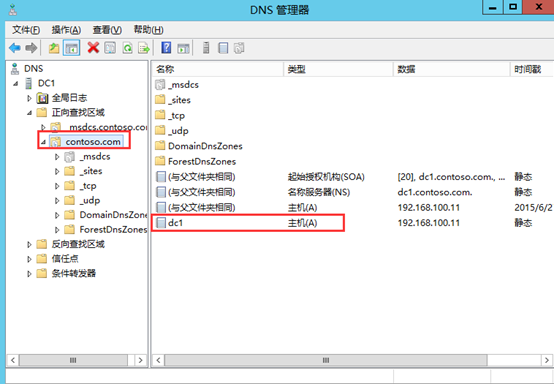Click the Back arrow toolbar icon

coord(14,48)
